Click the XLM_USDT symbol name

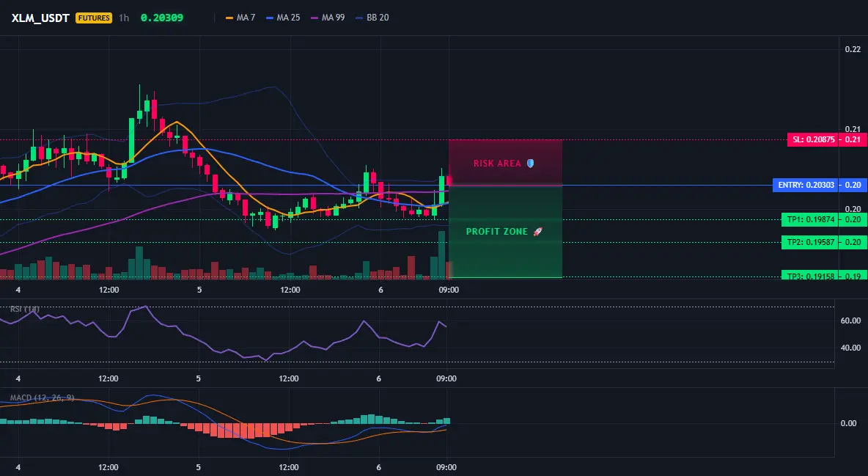point(40,18)
